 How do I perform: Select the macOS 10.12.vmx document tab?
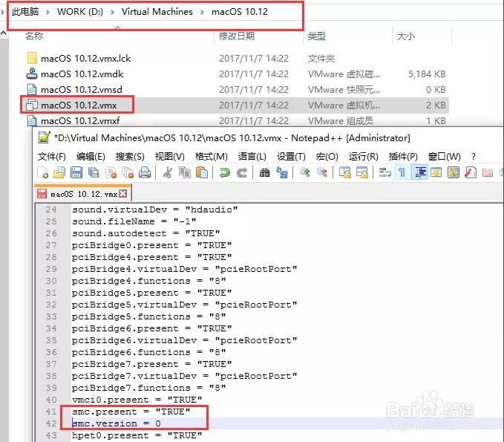click(82, 194)
